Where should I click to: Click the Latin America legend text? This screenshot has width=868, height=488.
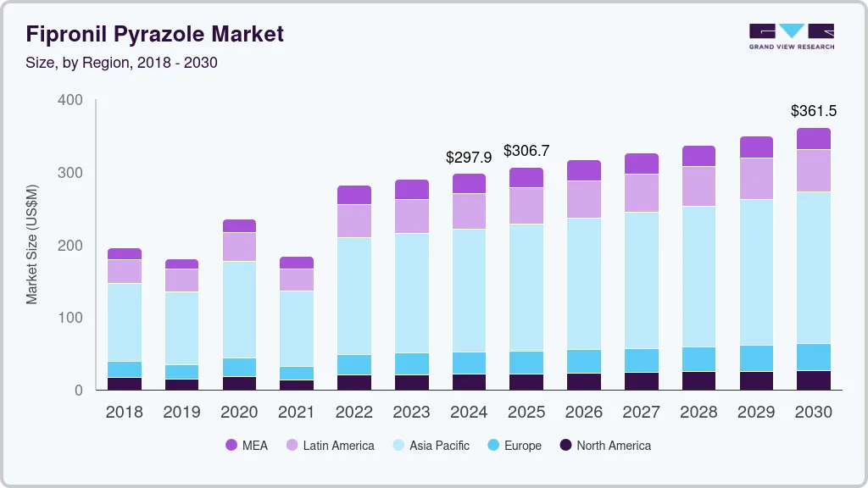(338, 446)
